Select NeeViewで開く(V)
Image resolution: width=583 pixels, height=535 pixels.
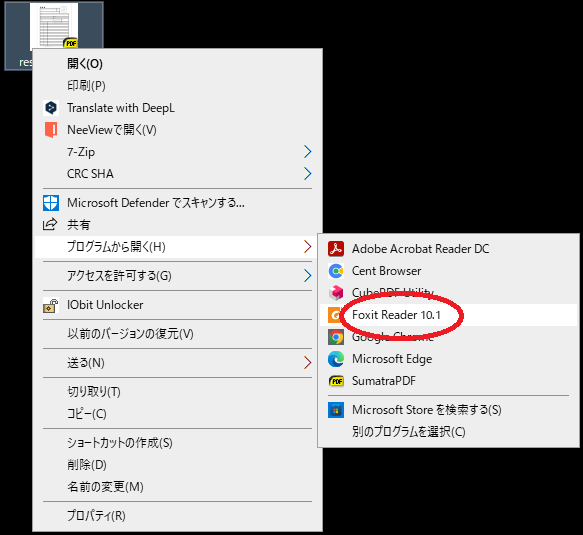click(112, 130)
